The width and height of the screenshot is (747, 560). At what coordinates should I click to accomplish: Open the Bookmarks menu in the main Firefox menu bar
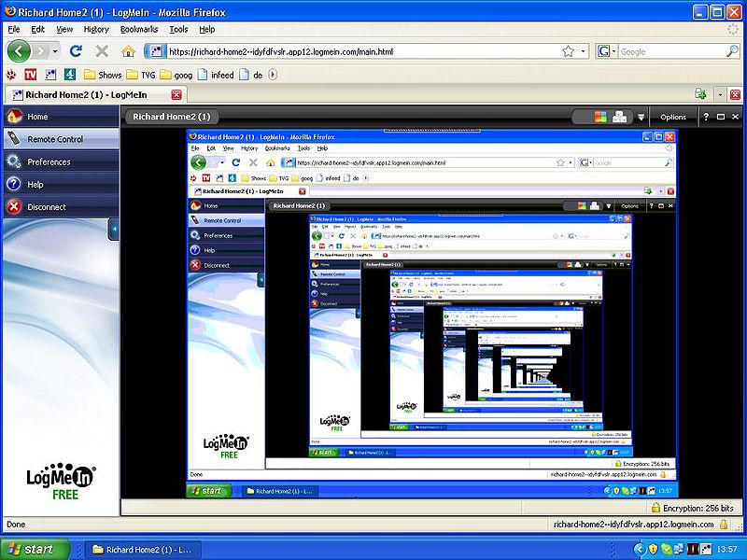coord(139,30)
